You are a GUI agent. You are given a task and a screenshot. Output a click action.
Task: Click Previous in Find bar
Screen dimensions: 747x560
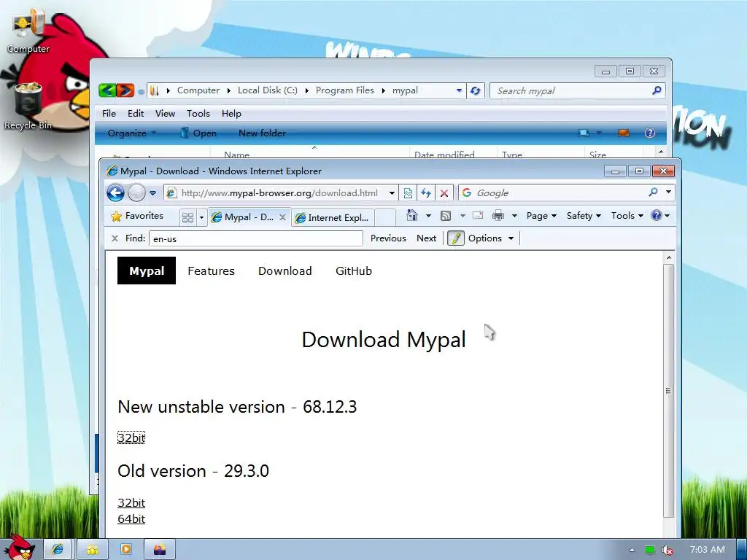click(388, 238)
